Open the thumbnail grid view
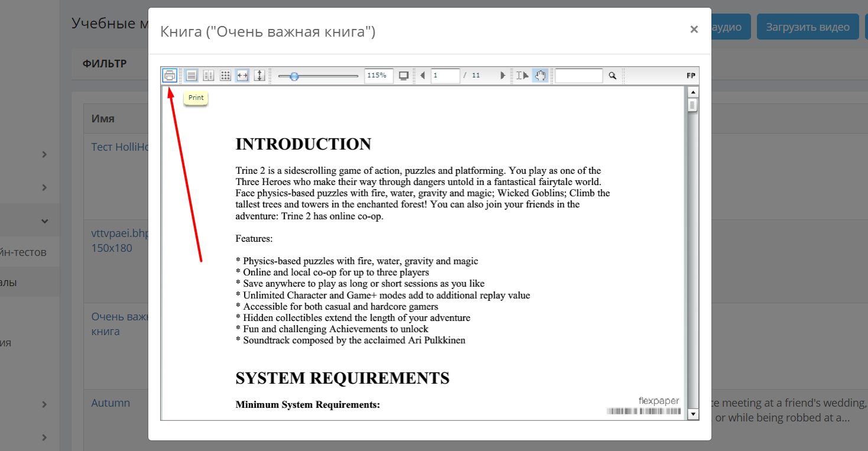The width and height of the screenshot is (868, 451). click(225, 75)
